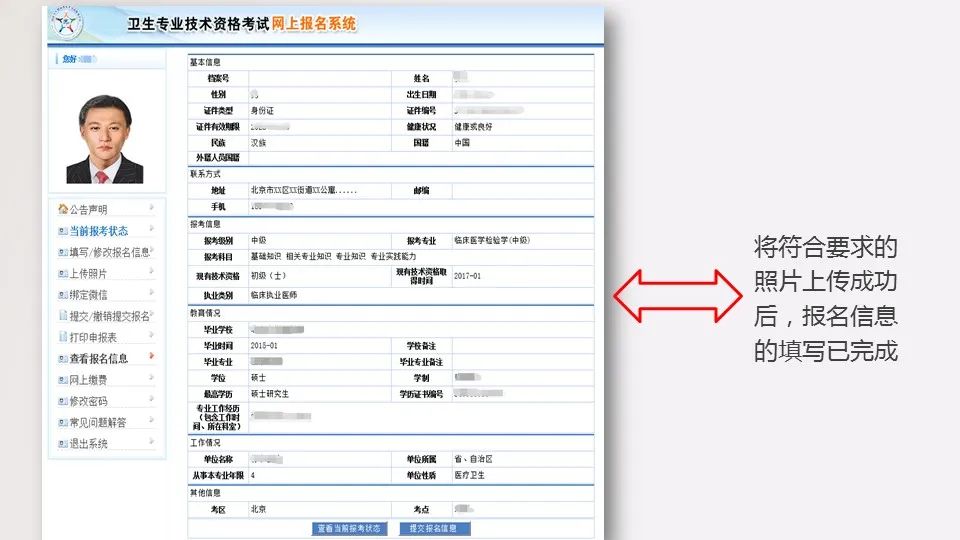Click the document icon beside 打印申报表

(63, 338)
